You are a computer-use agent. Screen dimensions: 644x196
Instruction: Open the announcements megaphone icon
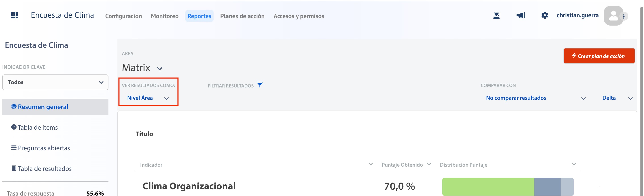[x=521, y=15]
